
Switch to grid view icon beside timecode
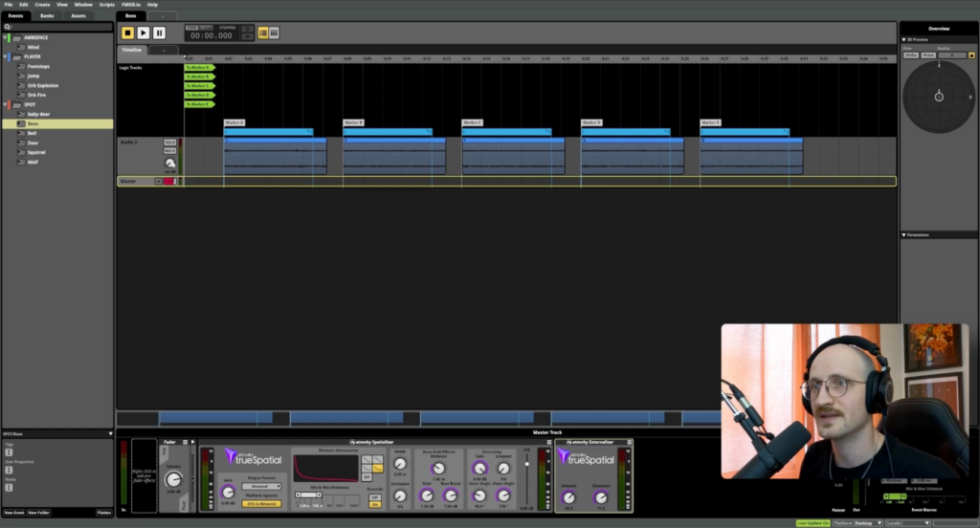click(274, 33)
